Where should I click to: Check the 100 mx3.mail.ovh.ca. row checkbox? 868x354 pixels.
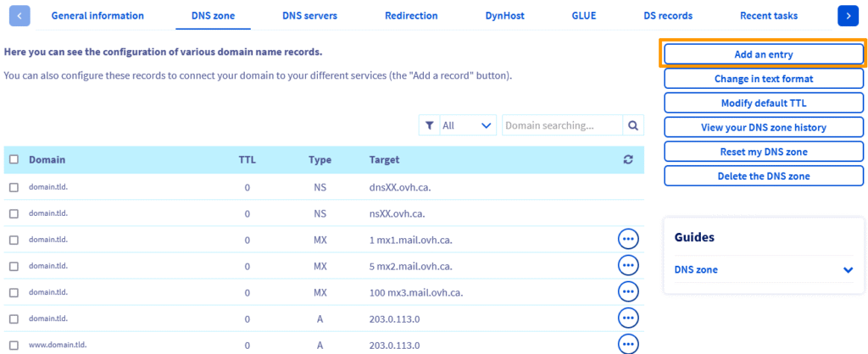(14, 293)
